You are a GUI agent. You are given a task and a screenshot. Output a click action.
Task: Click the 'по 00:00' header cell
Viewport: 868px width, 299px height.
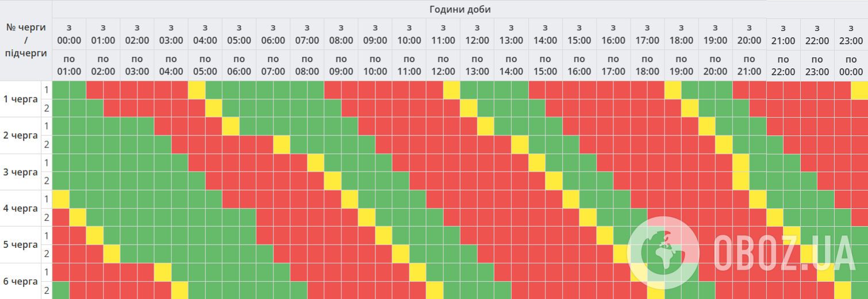tap(851, 65)
